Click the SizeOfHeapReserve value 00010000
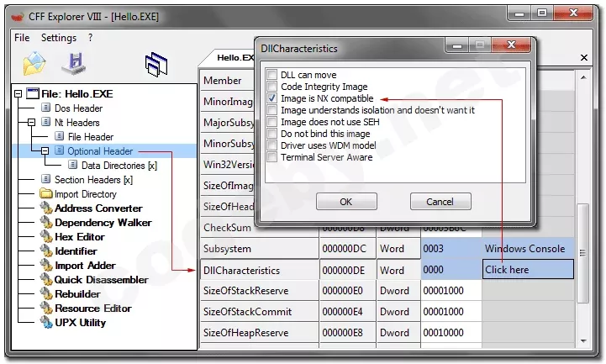 click(451, 332)
